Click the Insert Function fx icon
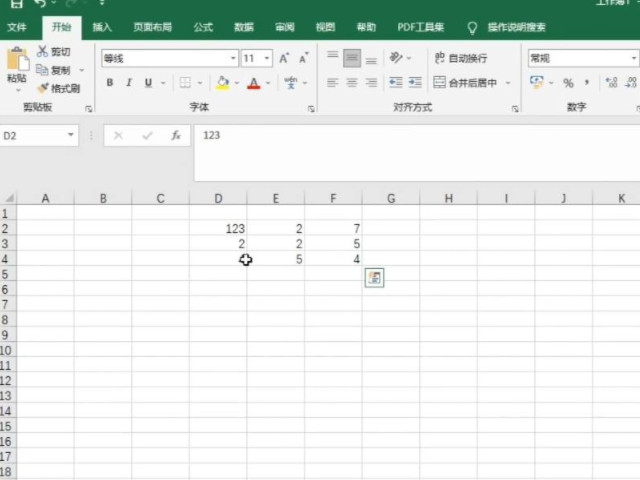 [x=176, y=135]
